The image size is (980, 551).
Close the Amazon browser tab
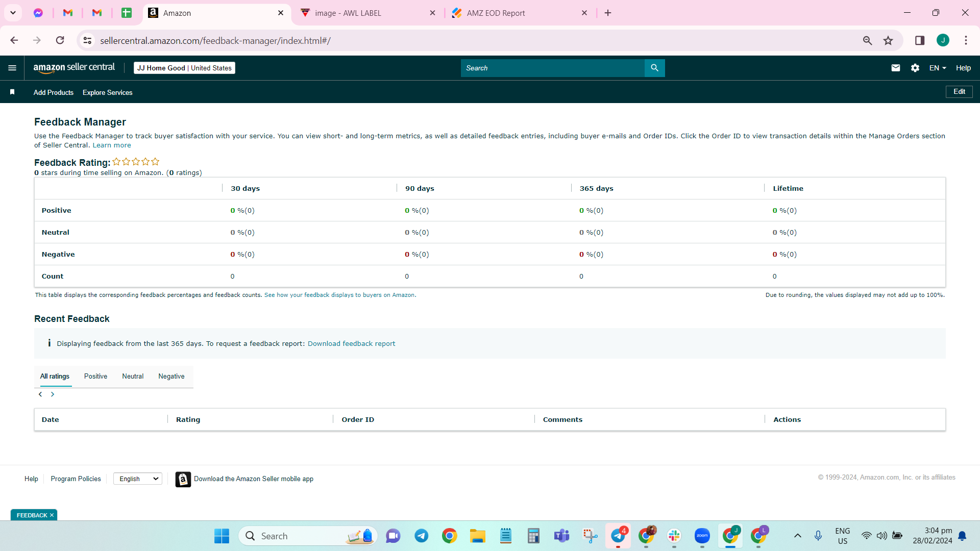[x=281, y=13]
